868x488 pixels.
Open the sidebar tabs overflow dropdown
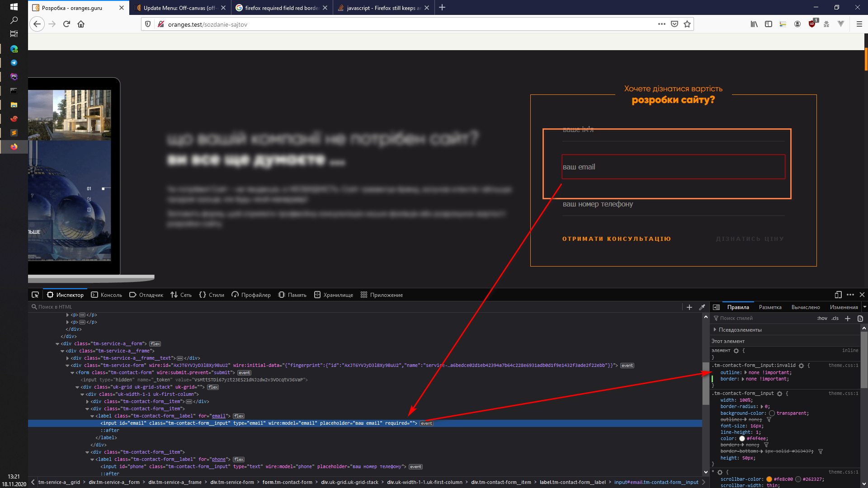[864, 307]
